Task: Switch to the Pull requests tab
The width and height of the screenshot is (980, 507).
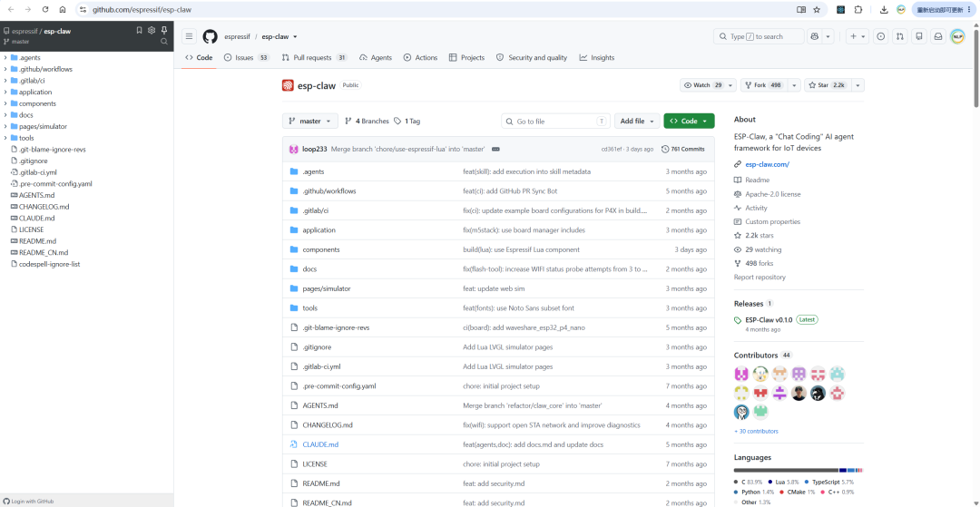Action: coord(314,57)
